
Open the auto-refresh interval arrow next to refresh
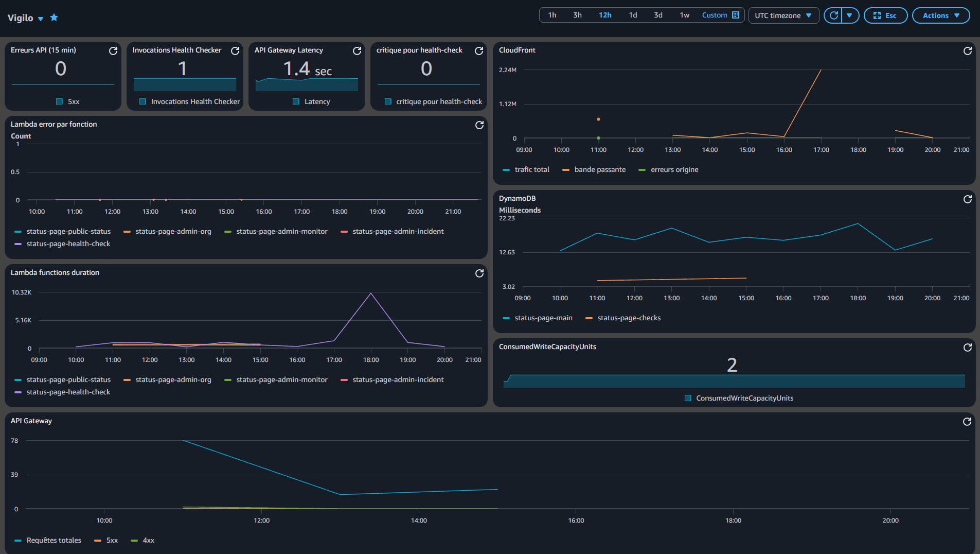(x=850, y=15)
